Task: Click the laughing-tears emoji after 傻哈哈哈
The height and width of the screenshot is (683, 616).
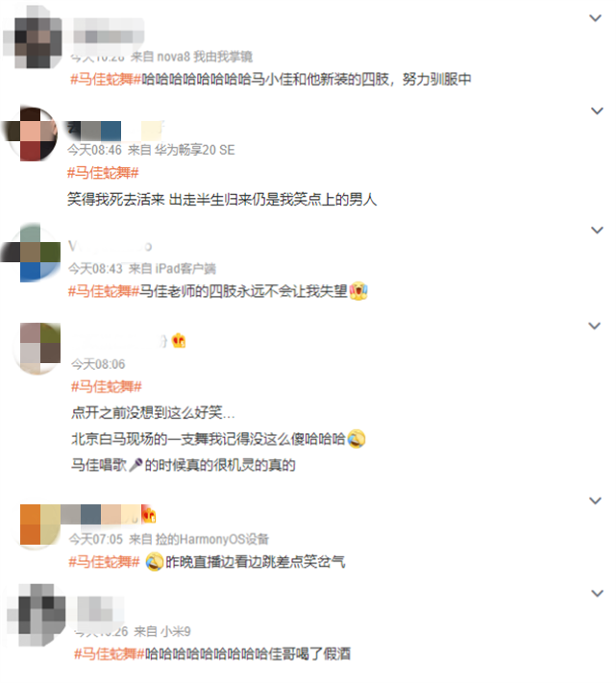Action: point(357,439)
